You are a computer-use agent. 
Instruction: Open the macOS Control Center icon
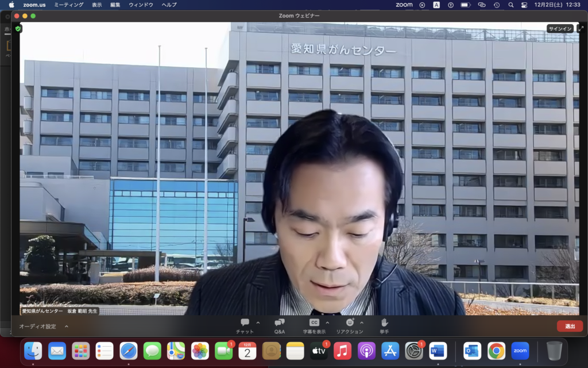tap(523, 5)
